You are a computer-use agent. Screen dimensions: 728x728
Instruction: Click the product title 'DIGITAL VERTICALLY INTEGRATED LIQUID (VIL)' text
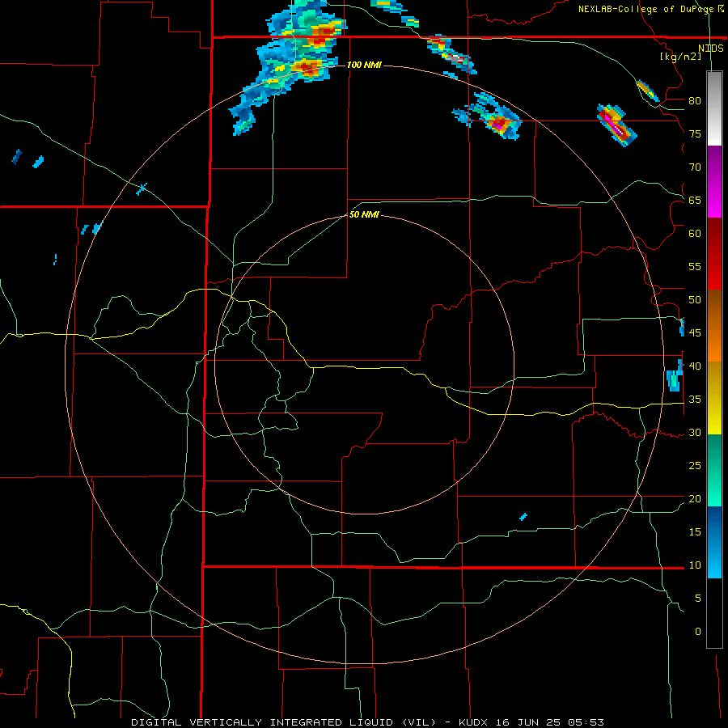click(284, 722)
